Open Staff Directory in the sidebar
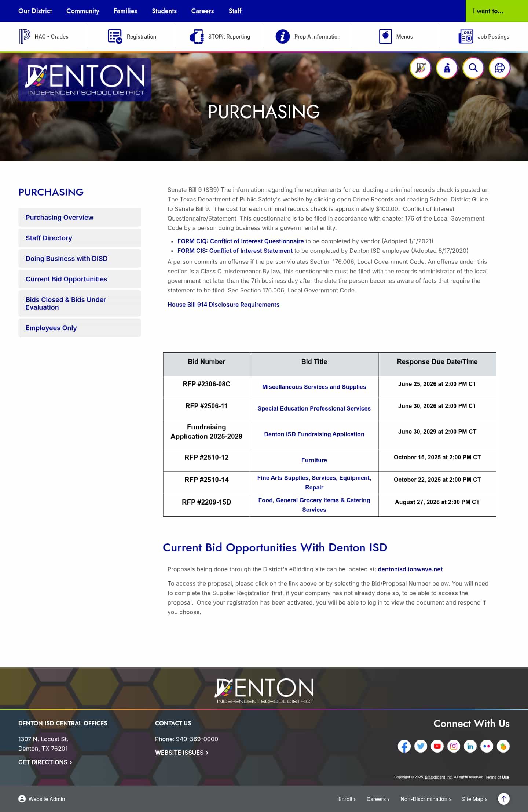The height and width of the screenshot is (812, 528). (80, 238)
